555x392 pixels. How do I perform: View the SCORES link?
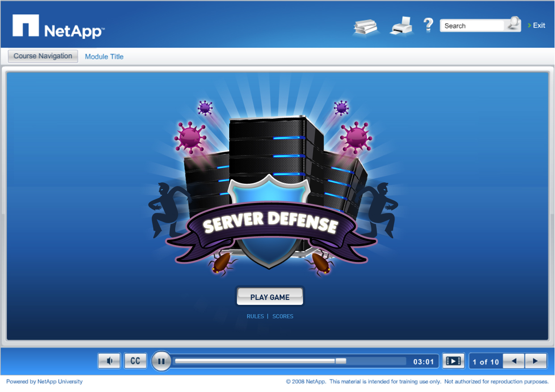click(x=283, y=316)
